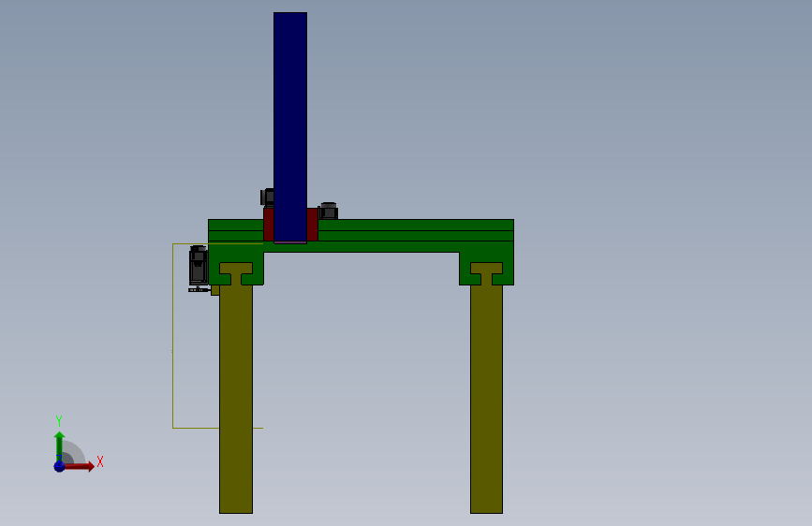
Task: Pick the dark red carriage block right of the column
Action: pos(312,225)
